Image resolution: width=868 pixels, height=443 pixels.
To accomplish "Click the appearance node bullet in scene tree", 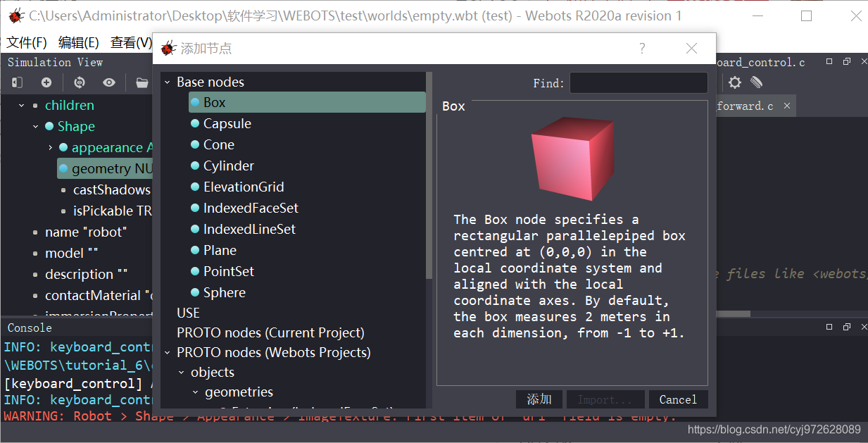I will point(63,148).
